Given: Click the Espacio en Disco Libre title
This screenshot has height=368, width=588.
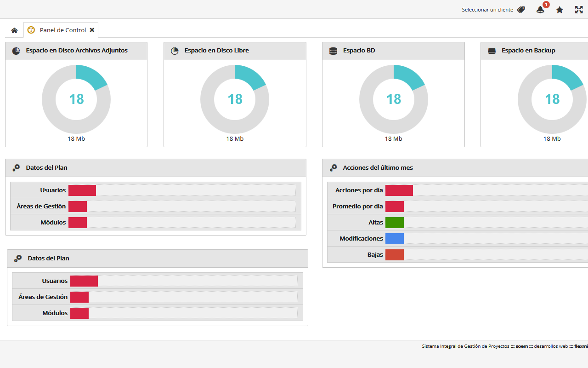Looking at the screenshot, I should [217, 51].
